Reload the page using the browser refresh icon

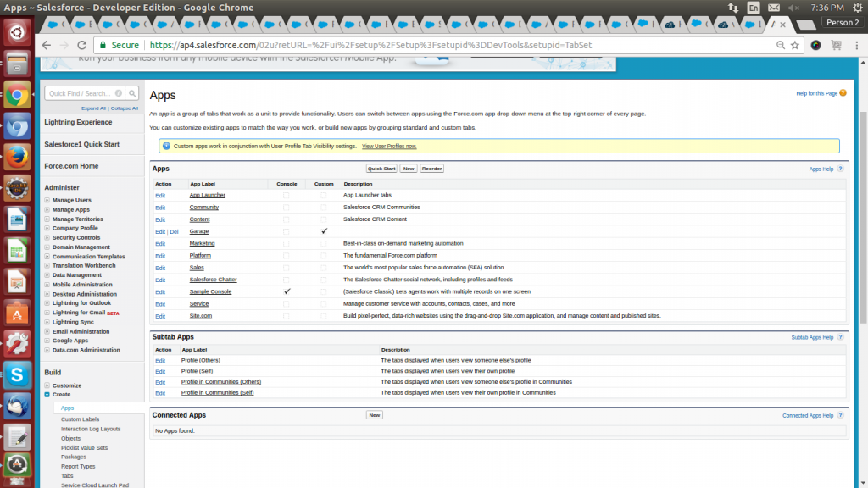[81, 44]
